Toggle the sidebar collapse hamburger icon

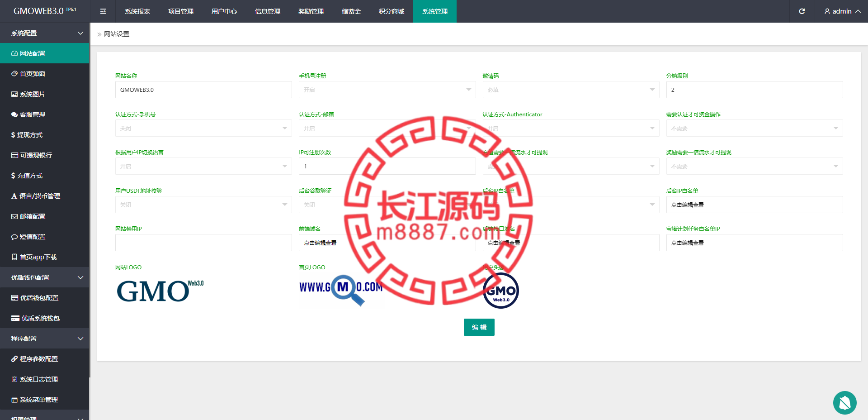click(x=103, y=11)
